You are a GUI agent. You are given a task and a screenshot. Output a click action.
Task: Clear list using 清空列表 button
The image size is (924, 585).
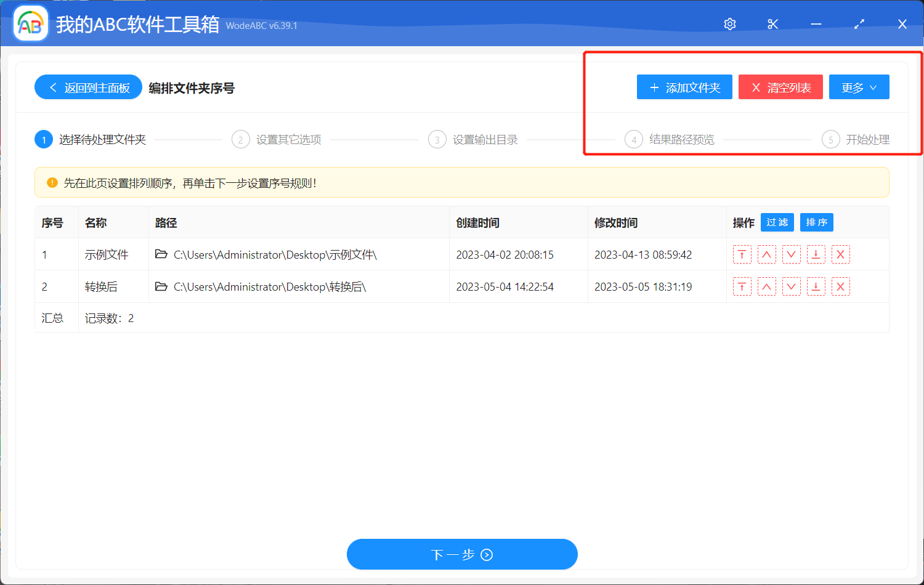[x=780, y=87]
